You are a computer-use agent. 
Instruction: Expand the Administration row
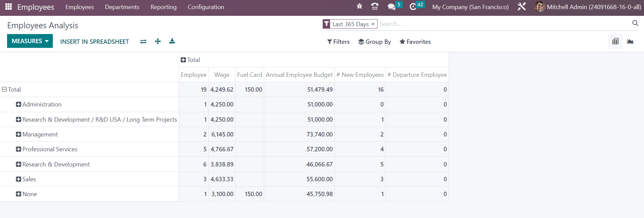click(19, 104)
